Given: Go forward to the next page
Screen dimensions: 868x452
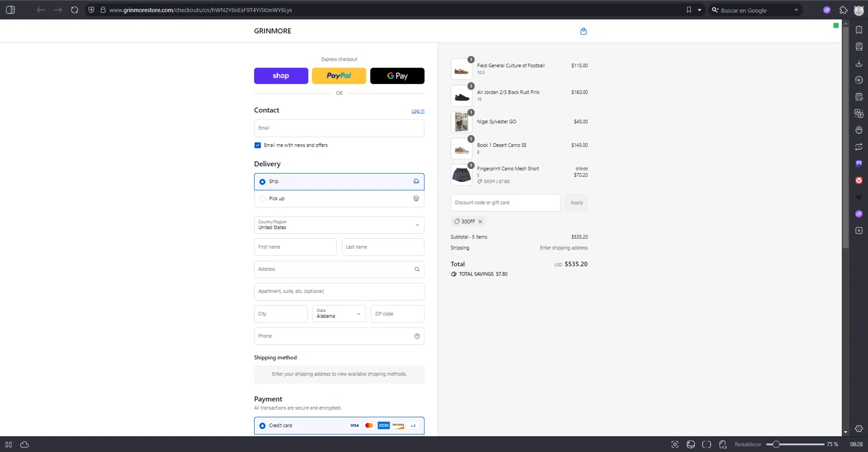Looking at the screenshot, I should [58, 10].
